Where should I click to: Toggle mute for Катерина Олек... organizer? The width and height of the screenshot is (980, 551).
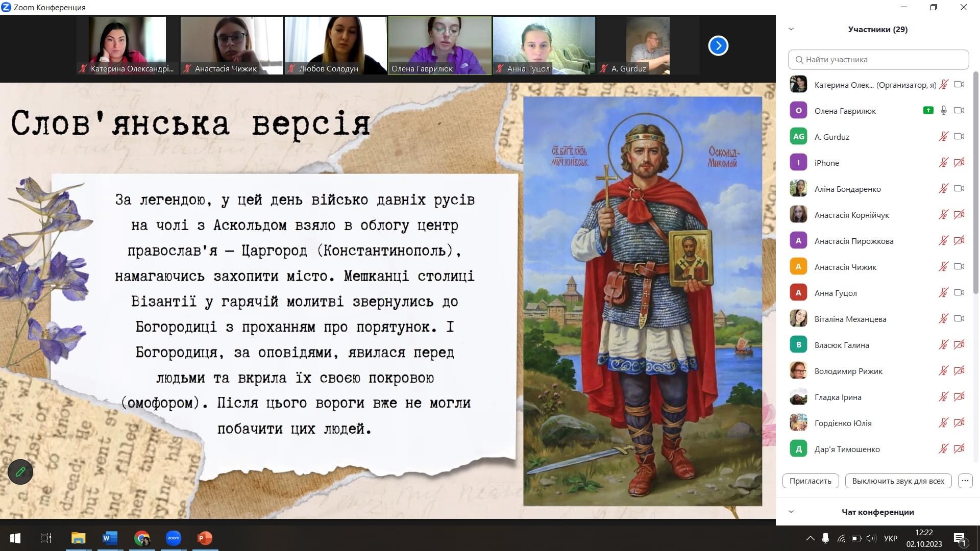click(x=944, y=84)
